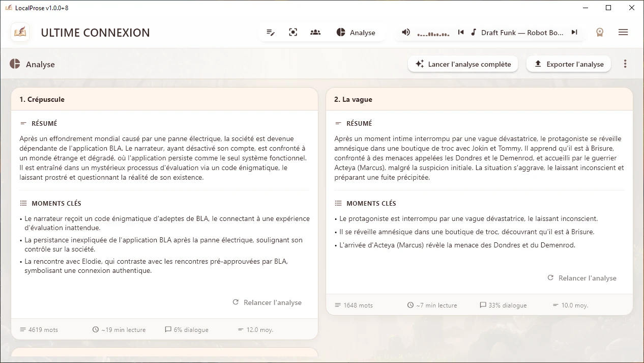Click the Analyse pie-chart icon in the toolbar
This screenshot has height=363, width=644.
pos(340,32)
